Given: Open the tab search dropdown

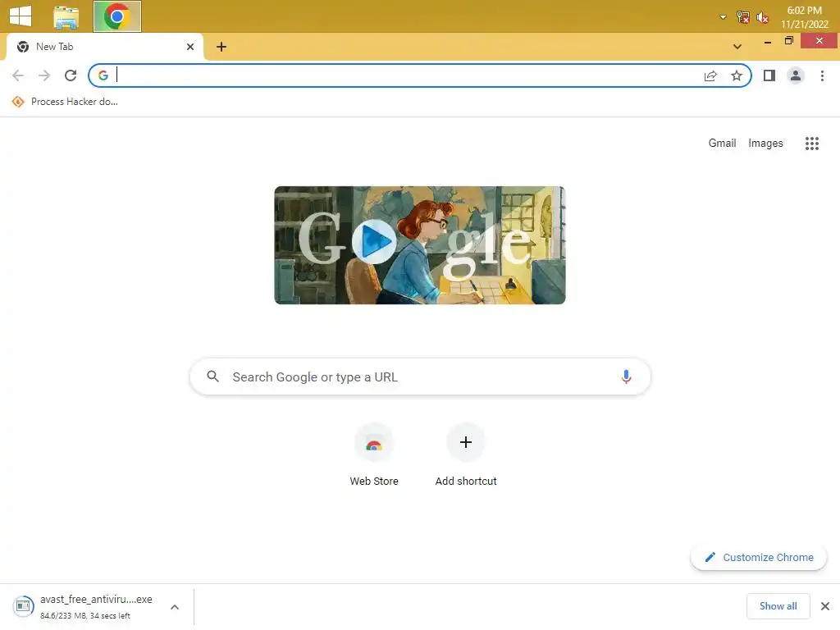Looking at the screenshot, I should click(x=737, y=47).
